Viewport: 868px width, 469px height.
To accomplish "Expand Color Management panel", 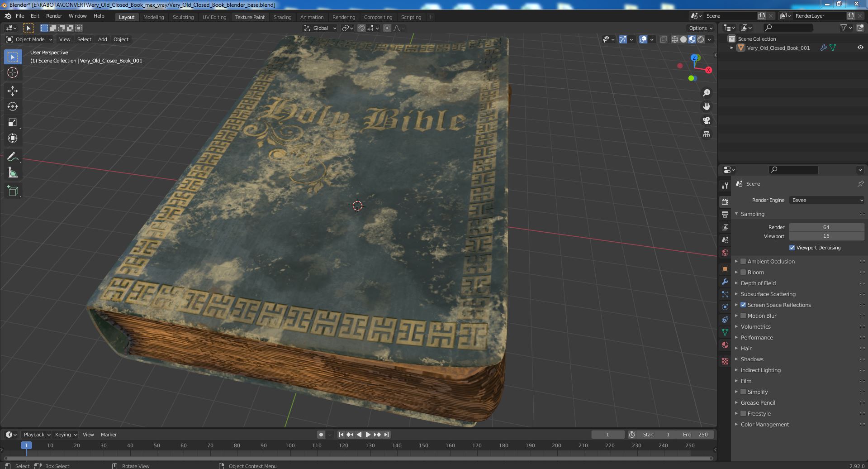I will (764, 424).
